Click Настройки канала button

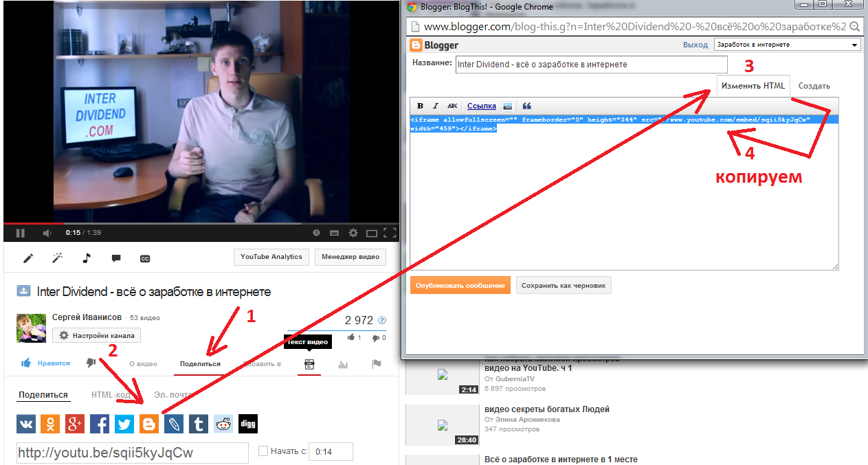[x=97, y=335]
